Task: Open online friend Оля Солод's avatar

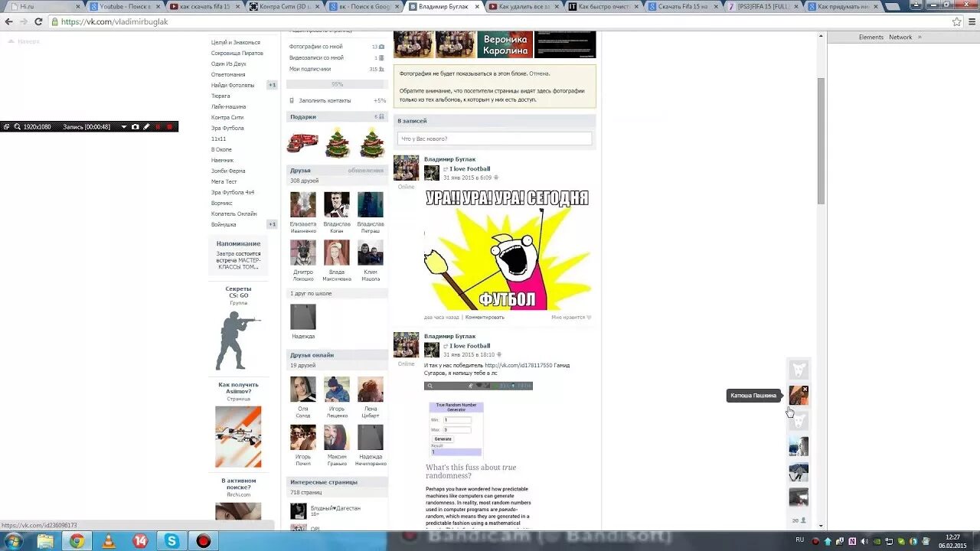Action: pos(303,389)
